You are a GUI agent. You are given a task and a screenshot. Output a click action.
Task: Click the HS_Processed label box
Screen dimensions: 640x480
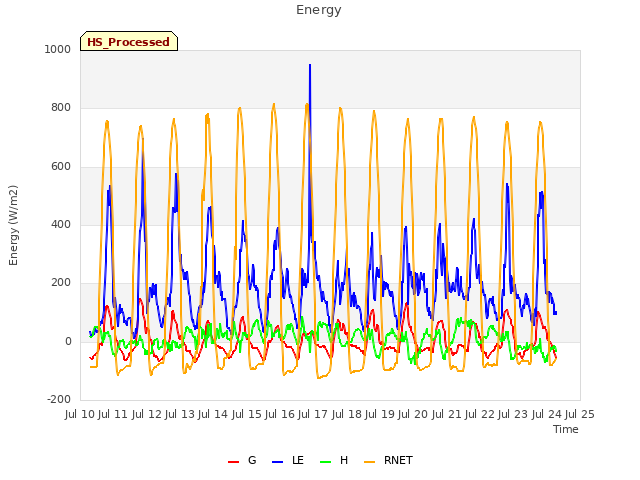coord(129,41)
